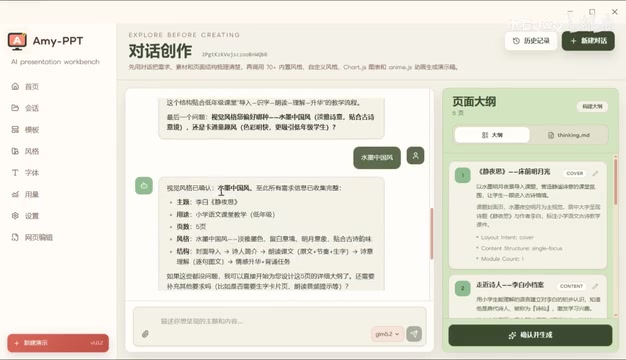Click the 主题 bullet line in the assistant reply

point(207,202)
